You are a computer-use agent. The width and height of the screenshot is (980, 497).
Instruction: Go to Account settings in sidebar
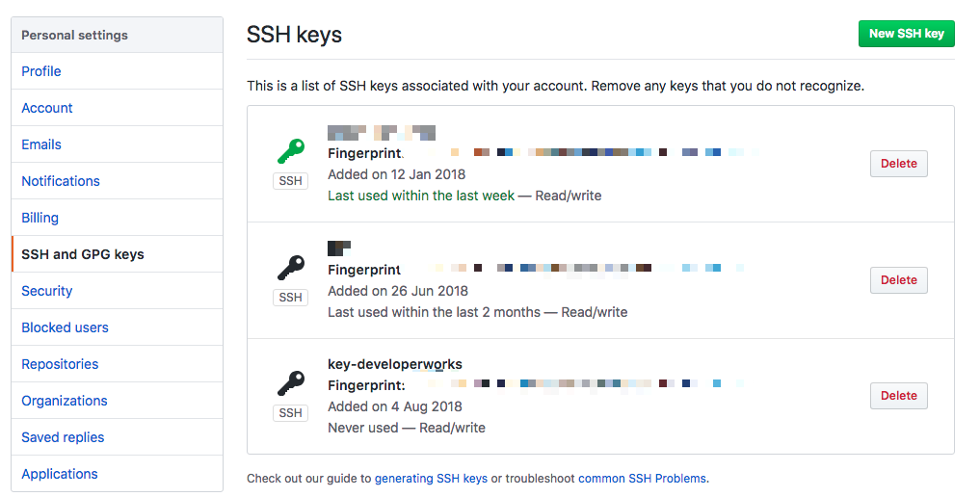pos(47,108)
